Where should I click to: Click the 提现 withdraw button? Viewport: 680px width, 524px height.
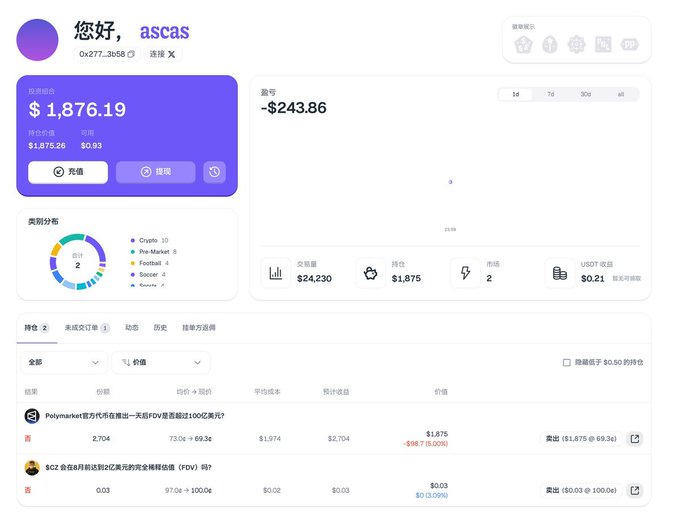(x=156, y=172)
